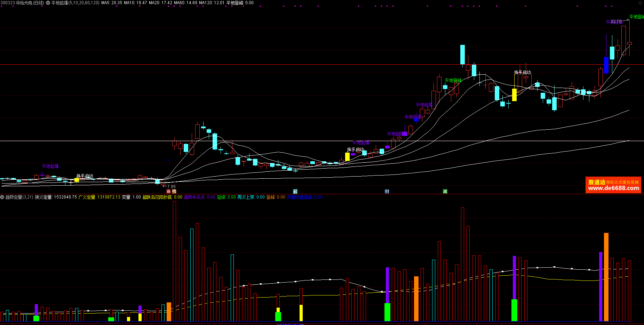Click the MA60: 14.69 readout
The height and width of the screenshot is (325, 644).
point(185,3)
